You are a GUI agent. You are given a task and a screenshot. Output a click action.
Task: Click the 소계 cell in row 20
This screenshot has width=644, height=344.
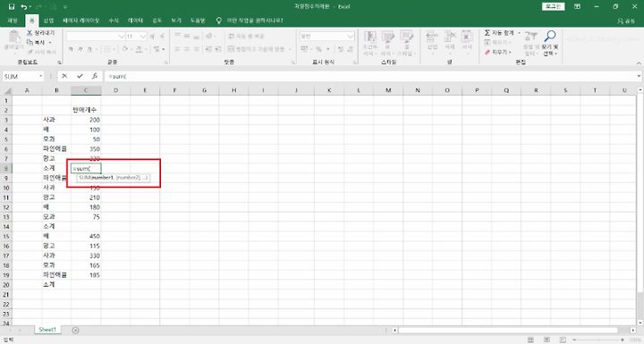56,285
